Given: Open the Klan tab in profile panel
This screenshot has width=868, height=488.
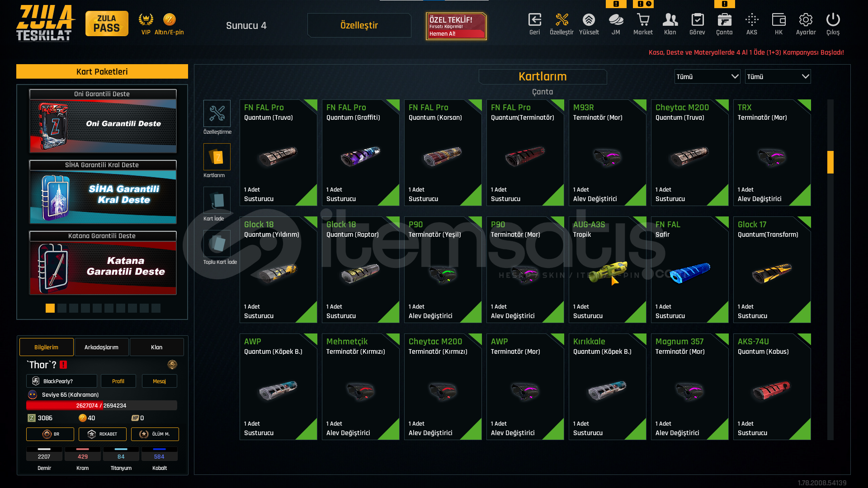Looking at the screenshot, I should pos(157,347).
